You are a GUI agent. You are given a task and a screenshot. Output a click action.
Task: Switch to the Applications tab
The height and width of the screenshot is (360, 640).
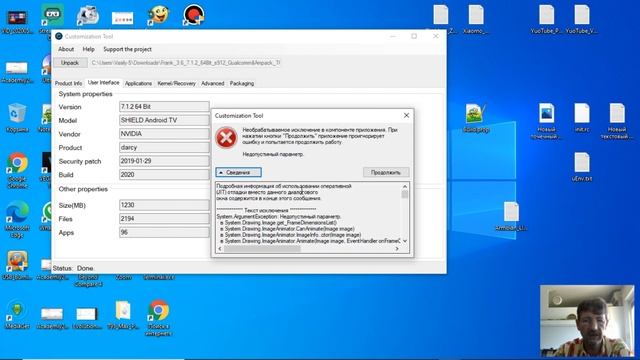[138, 83]
